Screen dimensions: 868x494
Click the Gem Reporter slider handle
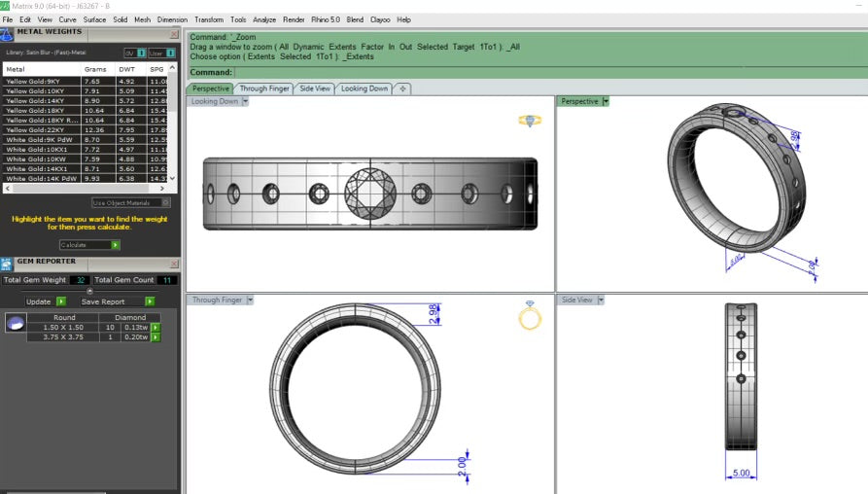coord(90,291)
